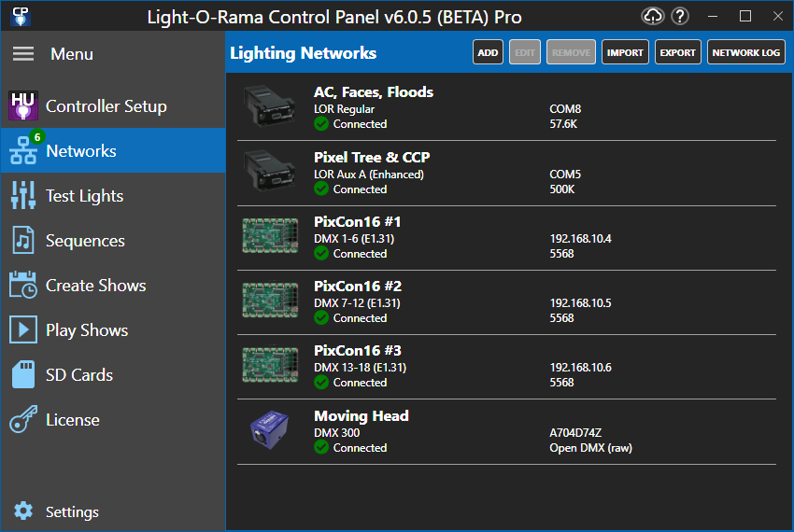Click the Controller Setup HU icon

coord(23,105)
